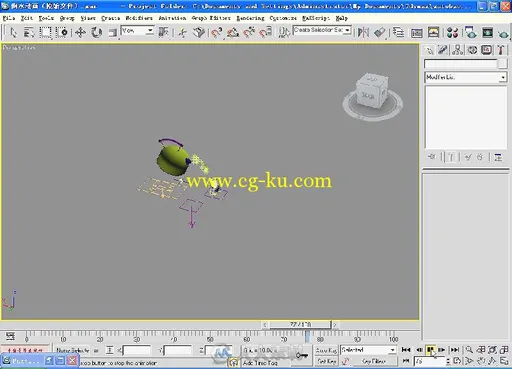Click the Set Key button
This screenshot has height=369, width=512.
(x=326, y=361)
